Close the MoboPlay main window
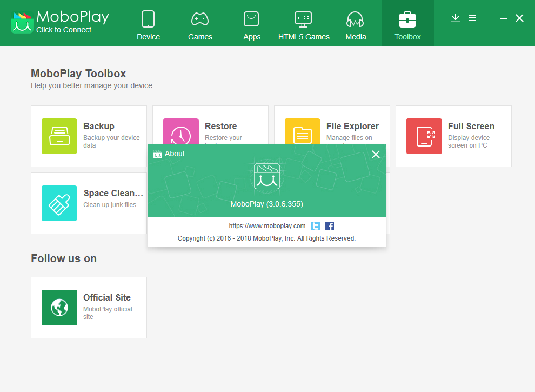The height and width of the screenshot is (392, 535). [x=519, y=18]
